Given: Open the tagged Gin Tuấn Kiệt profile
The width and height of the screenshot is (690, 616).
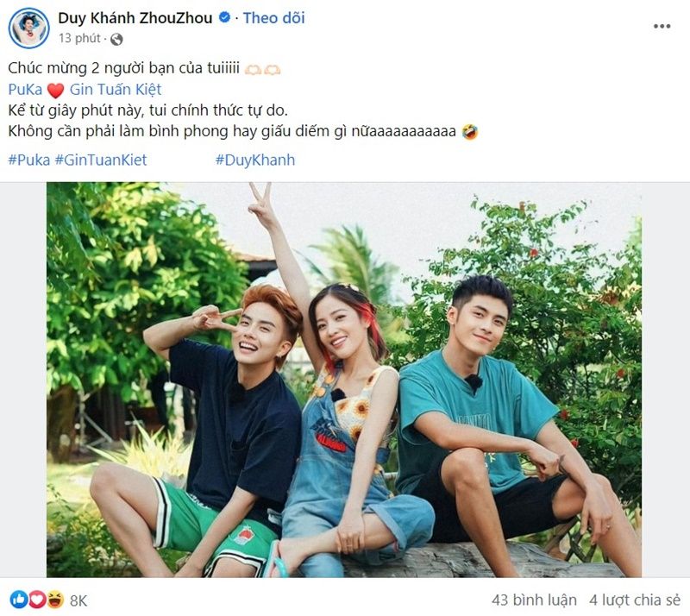Looking at the screenshot, I should (x=116, y=90).
